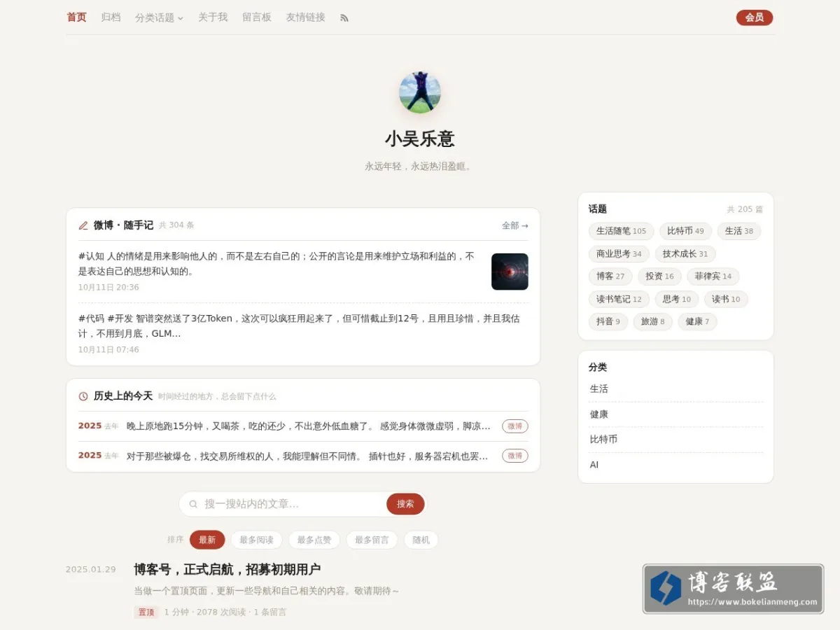The width and height of the screenshot is (840, 630).
Task: Open post 博客号，正式启航，招募初期用户
Action: [227, 570]
